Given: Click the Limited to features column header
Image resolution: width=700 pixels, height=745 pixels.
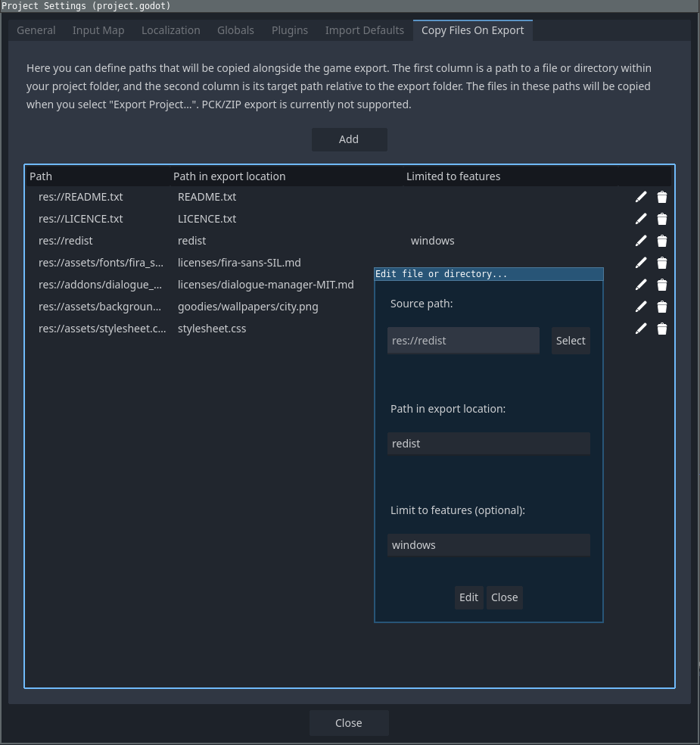Looking at the screenshot, I should tap(511, 176).
